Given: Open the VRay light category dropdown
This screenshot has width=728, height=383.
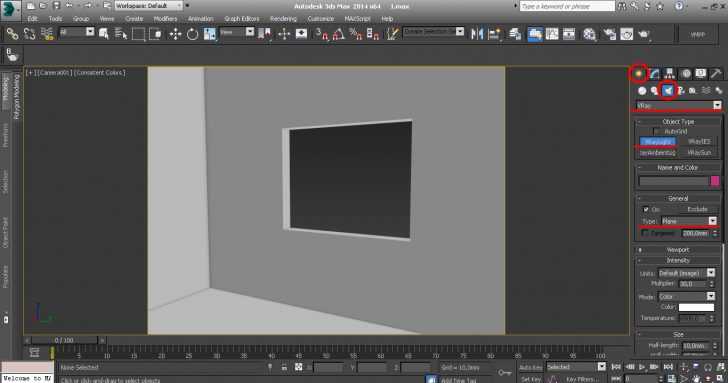Looking at the screenshot, I should [678, 105].
